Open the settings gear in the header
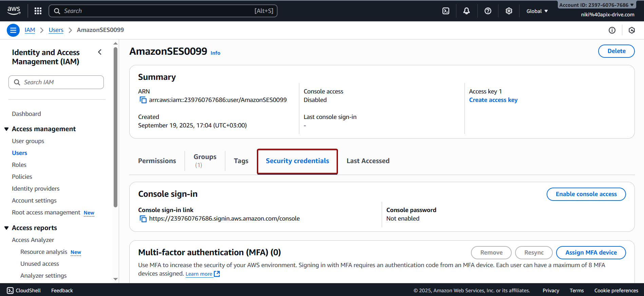 (509, 11)
